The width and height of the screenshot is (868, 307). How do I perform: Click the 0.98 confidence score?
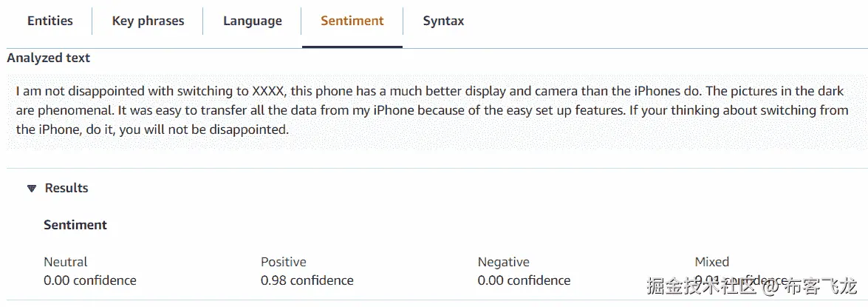[307, 280]
